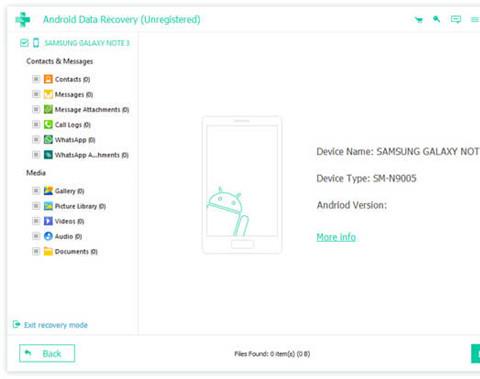This screenshot has width=480, height=379.
Task: Click the Andriod Version label
Action: click(x=352, y=205)
